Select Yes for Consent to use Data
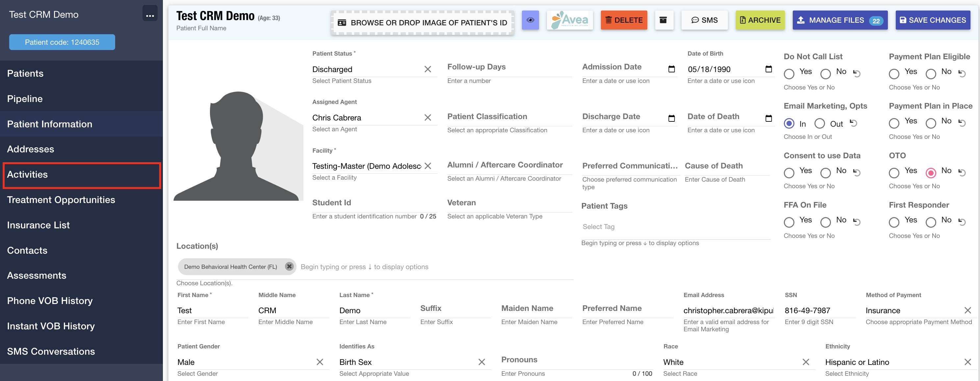This screenshot has width=980, height=381. [789, 173]
